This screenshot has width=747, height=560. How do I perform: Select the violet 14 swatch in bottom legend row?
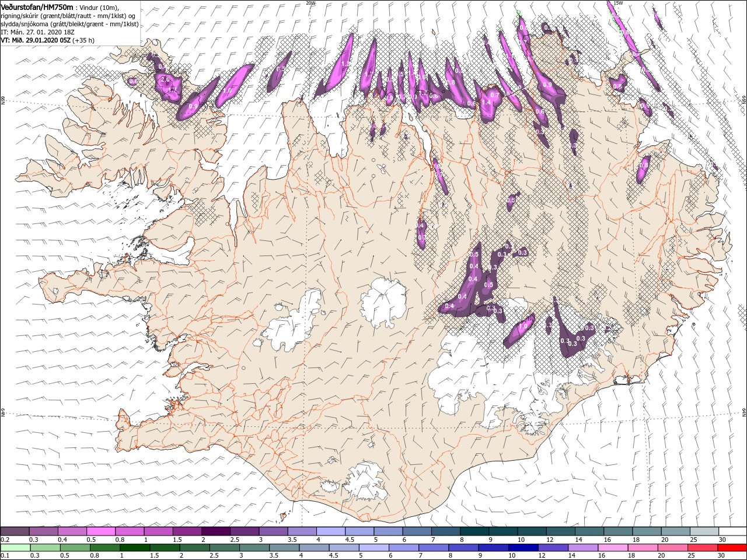point(582,548)
